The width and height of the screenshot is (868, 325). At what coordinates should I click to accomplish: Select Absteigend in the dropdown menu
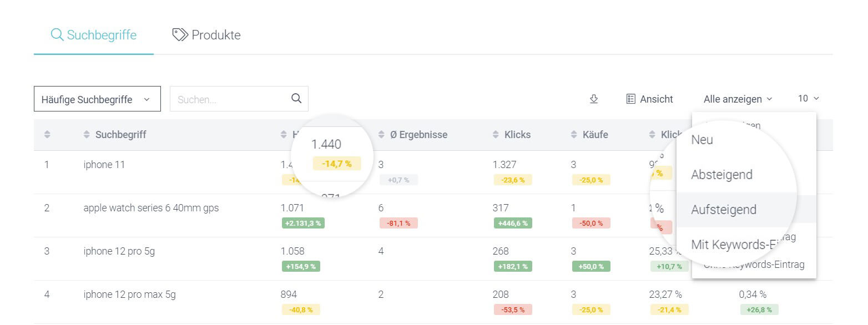pos(723,174)
